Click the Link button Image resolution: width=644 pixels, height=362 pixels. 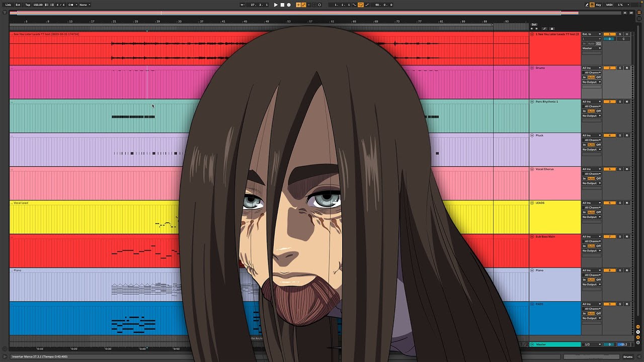pos(8,5)
